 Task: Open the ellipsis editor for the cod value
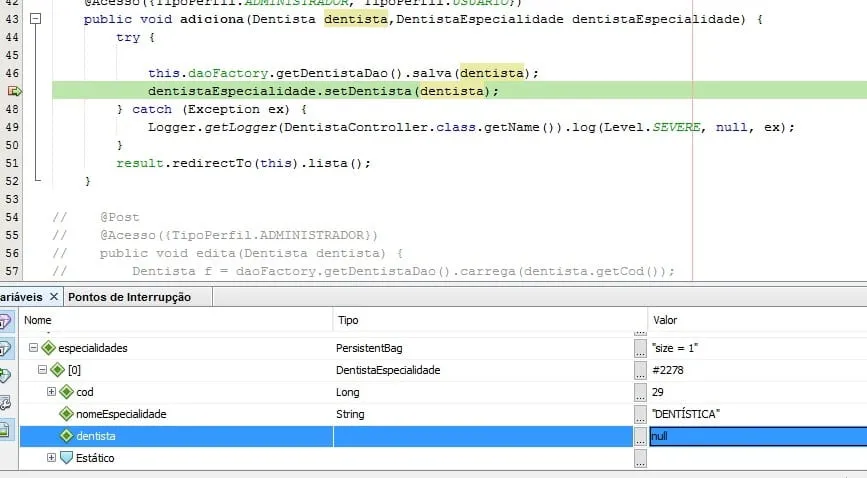point(640,392)
